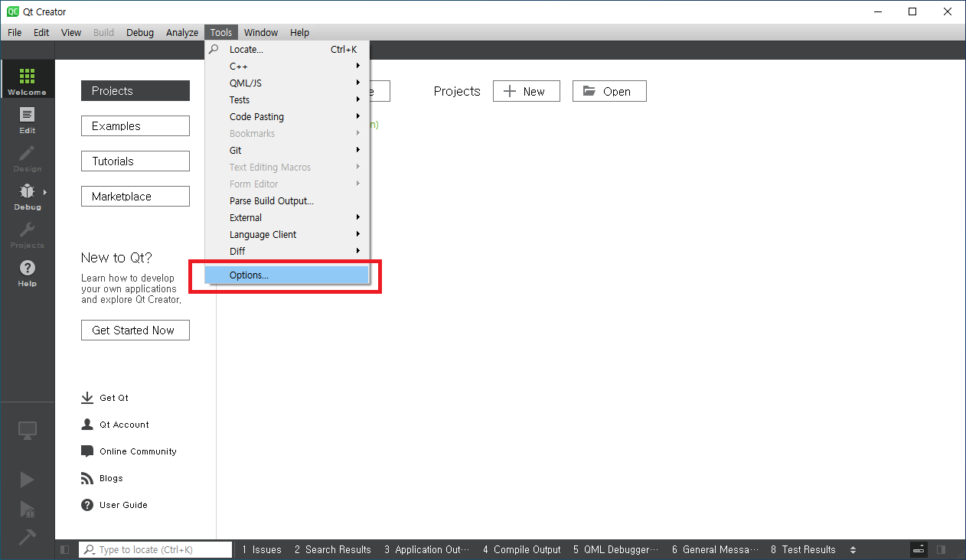966x560 pixels.
Task: Click the User Guide question icon
Action: [87, 505]
